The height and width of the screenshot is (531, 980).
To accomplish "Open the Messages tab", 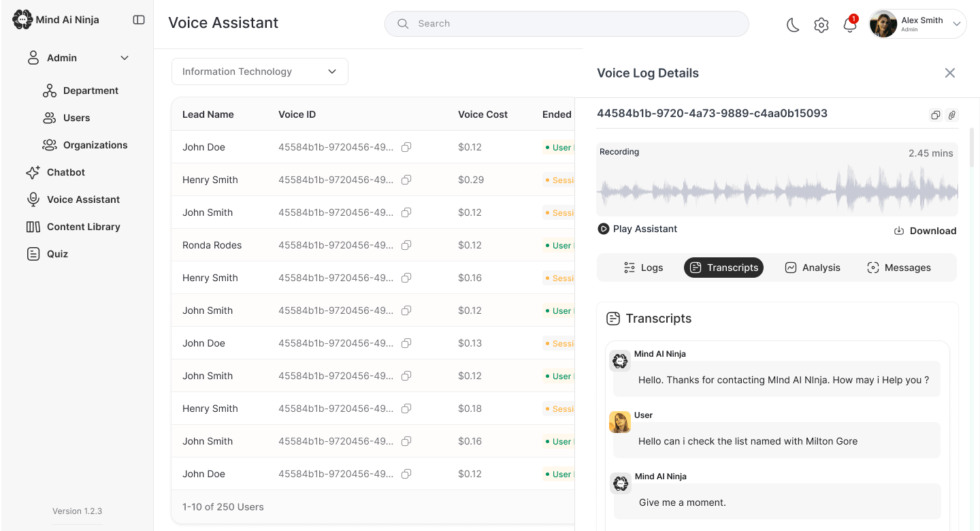I will (x=899, y=268).
